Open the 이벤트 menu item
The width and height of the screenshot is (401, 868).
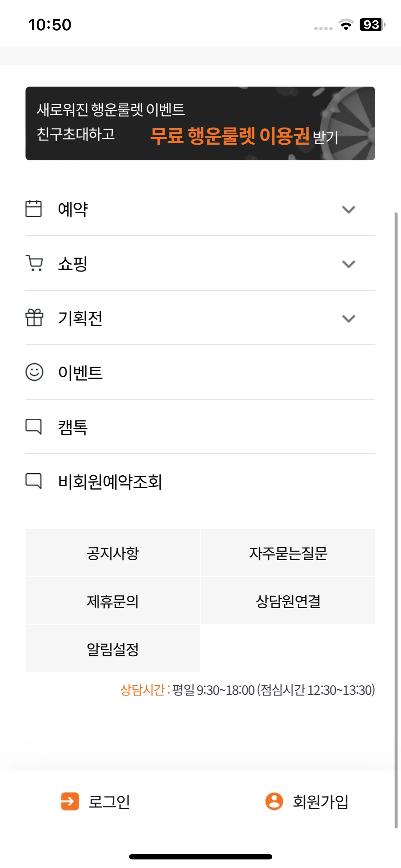click(x=200, y=372)
